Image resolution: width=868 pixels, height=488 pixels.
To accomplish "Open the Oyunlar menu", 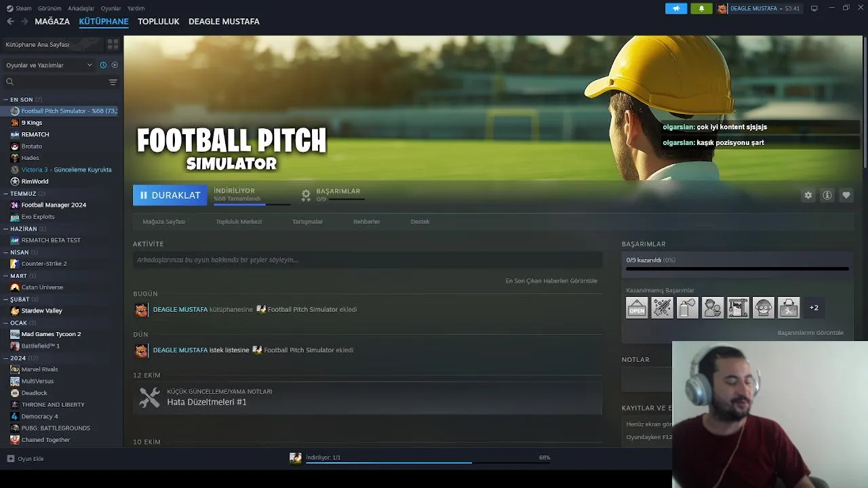I will [111, 8].
